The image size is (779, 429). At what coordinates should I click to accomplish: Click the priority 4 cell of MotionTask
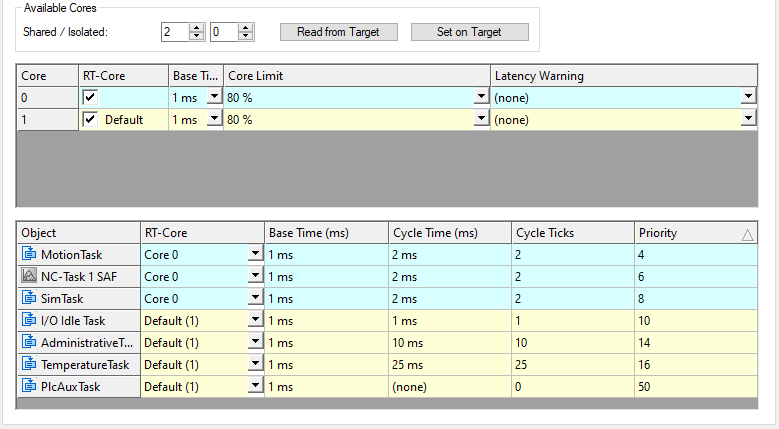coord(696,255)
